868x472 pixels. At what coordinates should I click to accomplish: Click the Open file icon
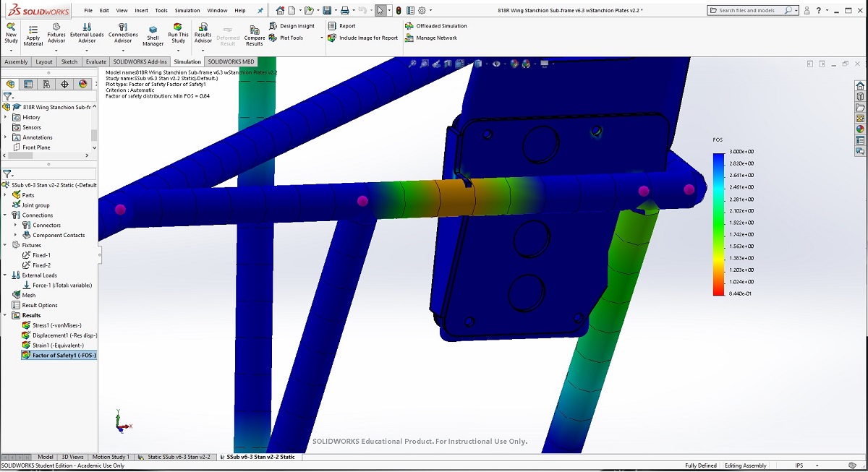309,11
